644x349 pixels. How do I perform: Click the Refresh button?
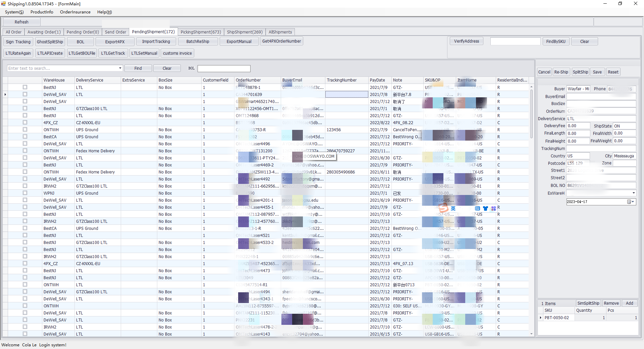point(21,22)
